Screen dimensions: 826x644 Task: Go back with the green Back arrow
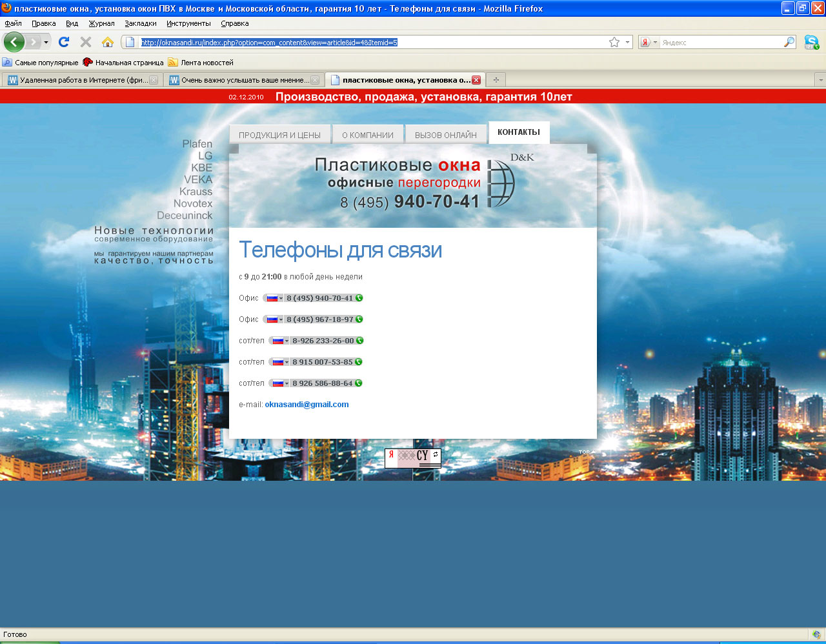pyautogui.click(x=14, y=42)
